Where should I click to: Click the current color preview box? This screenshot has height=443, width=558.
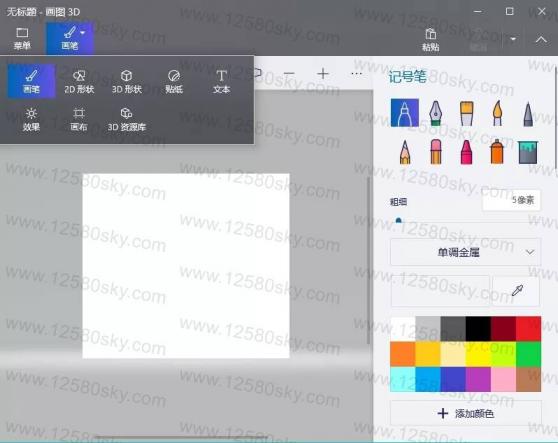tap(440, 291)
